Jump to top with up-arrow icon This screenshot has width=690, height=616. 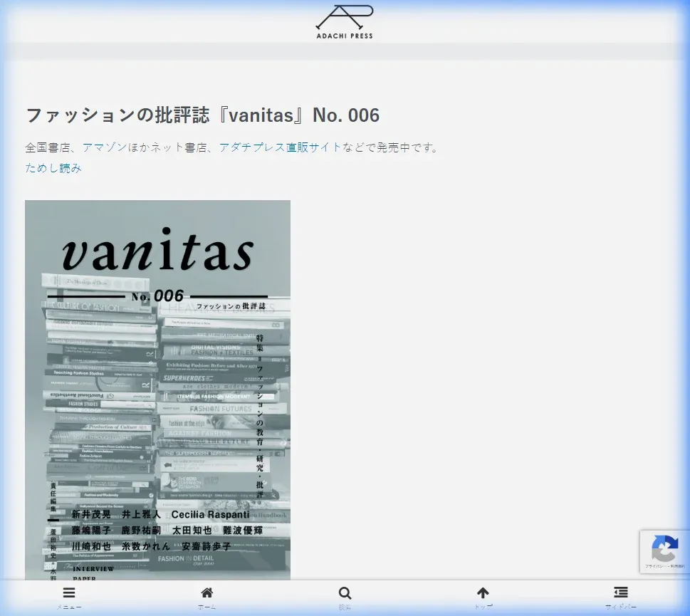[x=483, y=592]
